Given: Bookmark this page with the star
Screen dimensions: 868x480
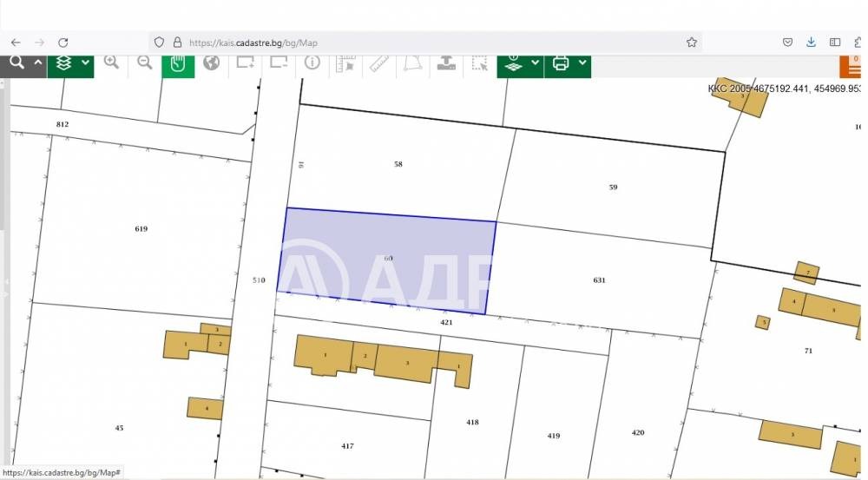Looking at the screenshot, I should point(692,42).
